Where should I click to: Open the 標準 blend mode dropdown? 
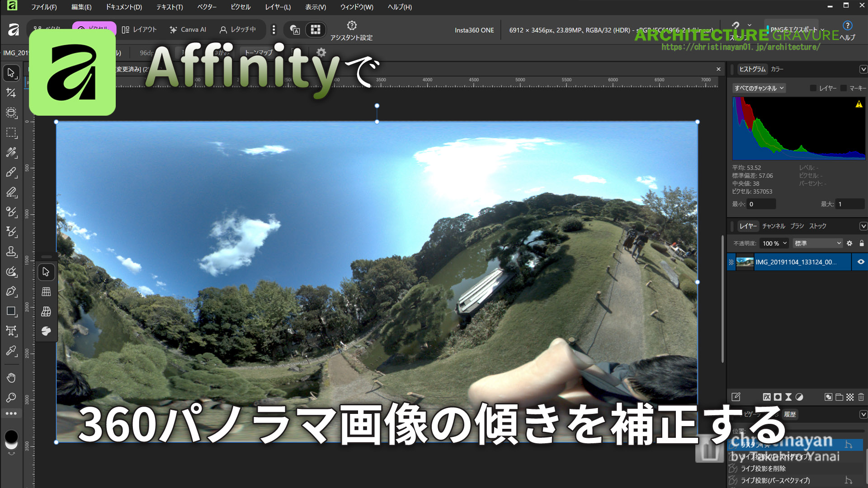[818, 243]
